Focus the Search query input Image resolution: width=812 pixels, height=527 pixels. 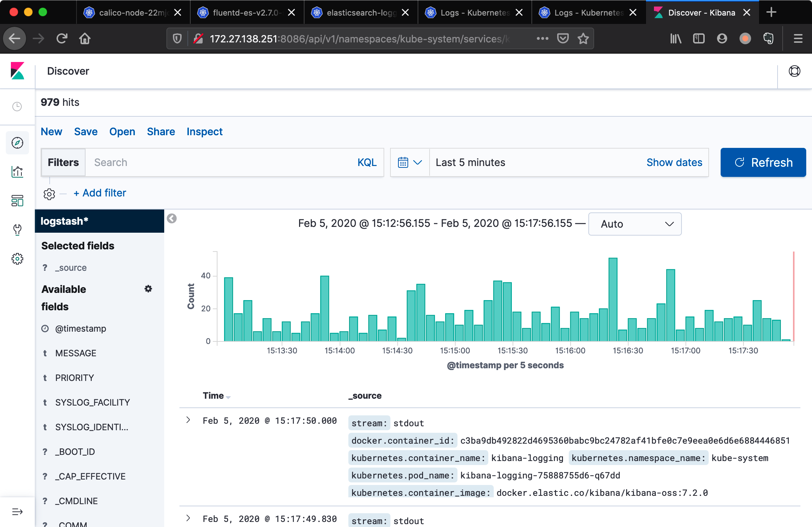click(221, 162)
